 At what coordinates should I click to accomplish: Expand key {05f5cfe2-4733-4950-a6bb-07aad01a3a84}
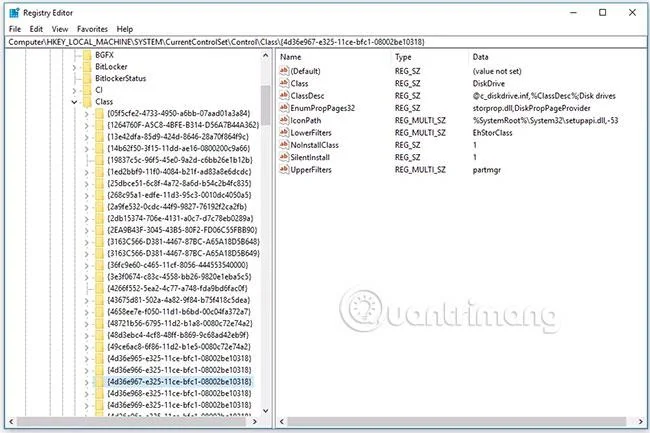[87, 113]
